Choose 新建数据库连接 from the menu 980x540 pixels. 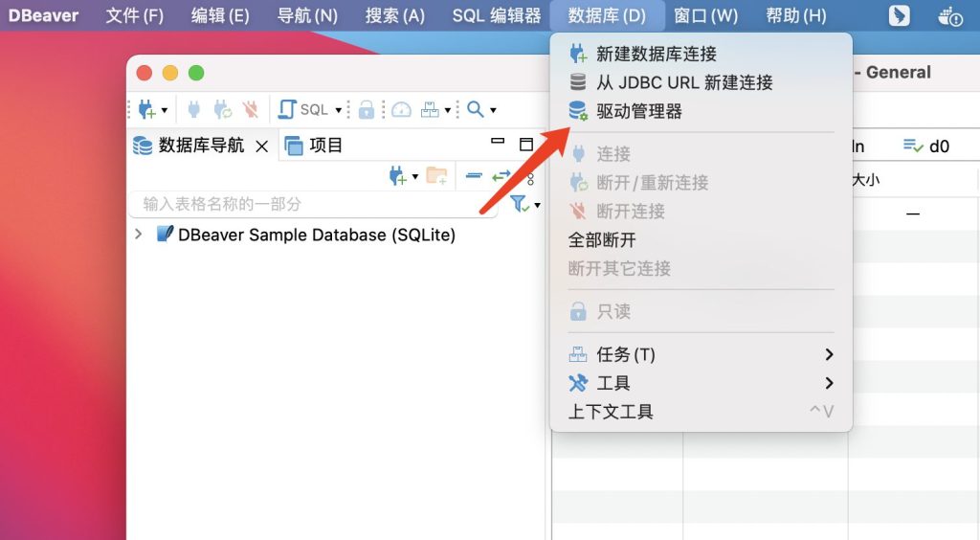click(x=702, y=54)
